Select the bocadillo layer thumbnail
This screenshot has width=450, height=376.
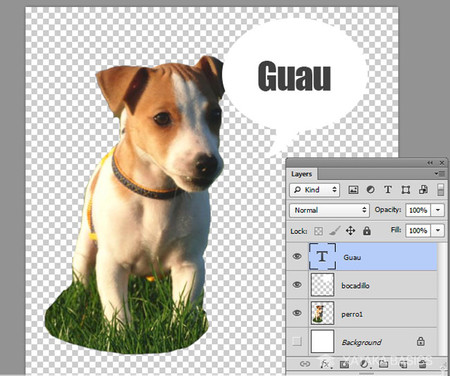(322, 285)
